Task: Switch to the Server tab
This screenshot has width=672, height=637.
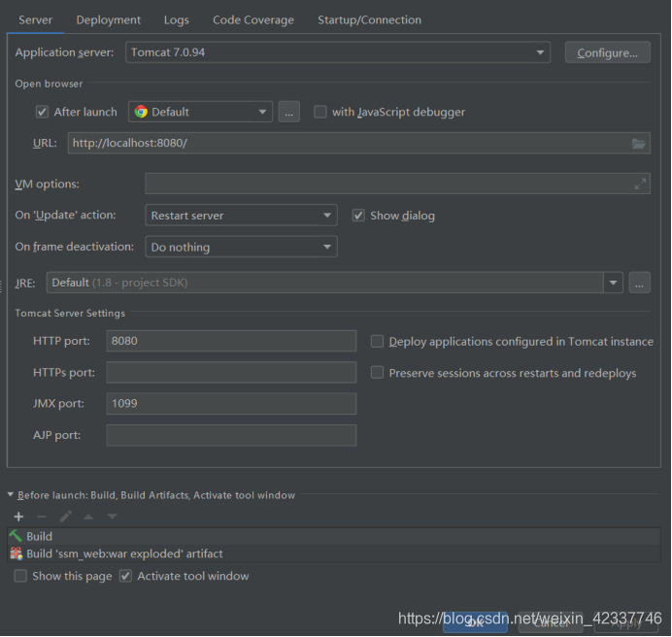Action: pos(35,20)
